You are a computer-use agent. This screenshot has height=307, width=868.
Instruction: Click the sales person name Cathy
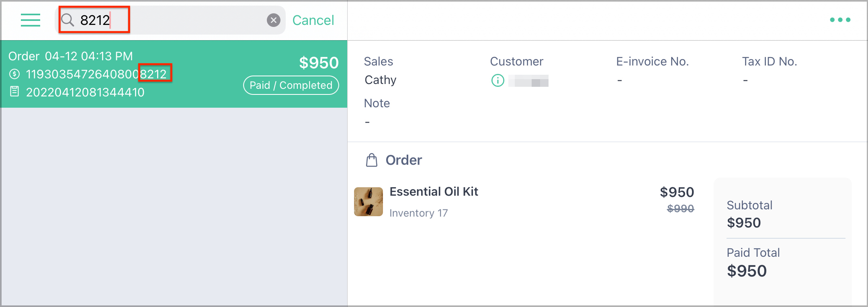coord(380,80)
